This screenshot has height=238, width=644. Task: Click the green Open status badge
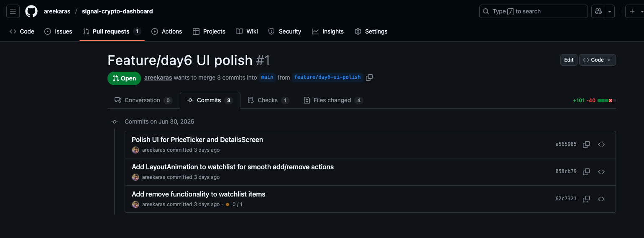click(x=124, y=78)
